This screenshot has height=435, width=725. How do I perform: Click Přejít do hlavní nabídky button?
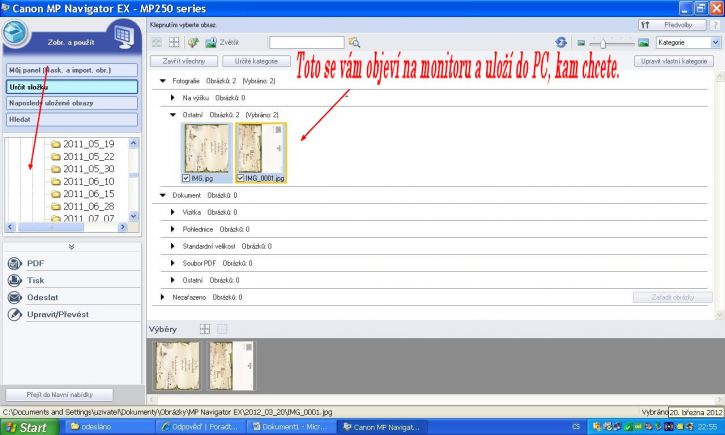(x=59, y=395)
